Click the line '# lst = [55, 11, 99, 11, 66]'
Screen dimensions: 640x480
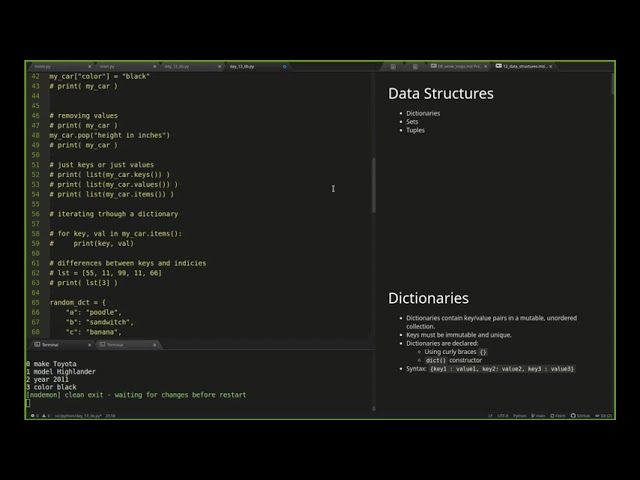(x=106, y=273)
